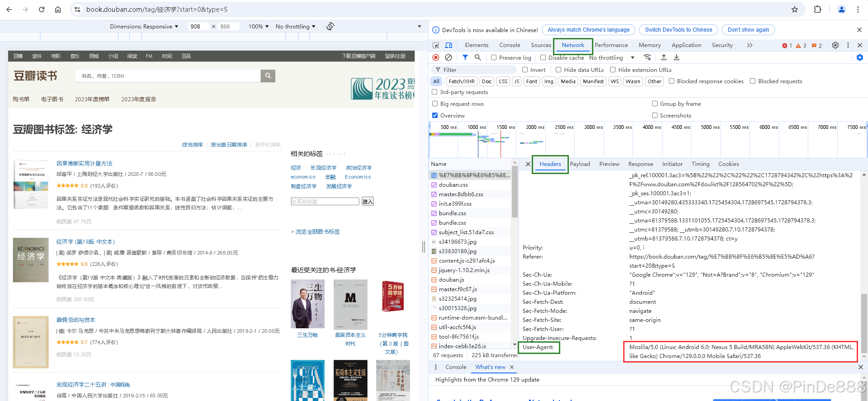Screen dimensions: 868x401
Task: Uncheck the Overview option
Action: tap(435, 115)
